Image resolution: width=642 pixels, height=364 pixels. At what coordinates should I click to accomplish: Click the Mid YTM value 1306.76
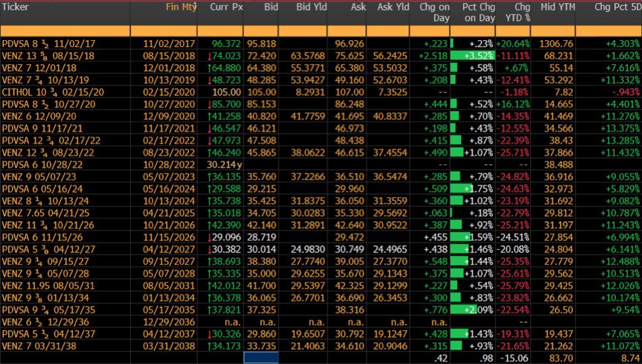(556, 44)
